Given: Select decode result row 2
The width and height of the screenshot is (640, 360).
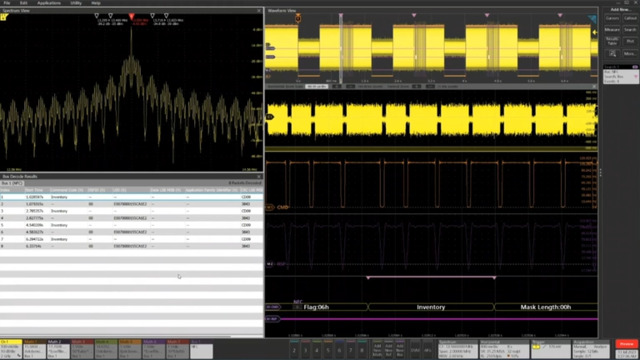Looking at the screenshot, I should pos(131,204).
